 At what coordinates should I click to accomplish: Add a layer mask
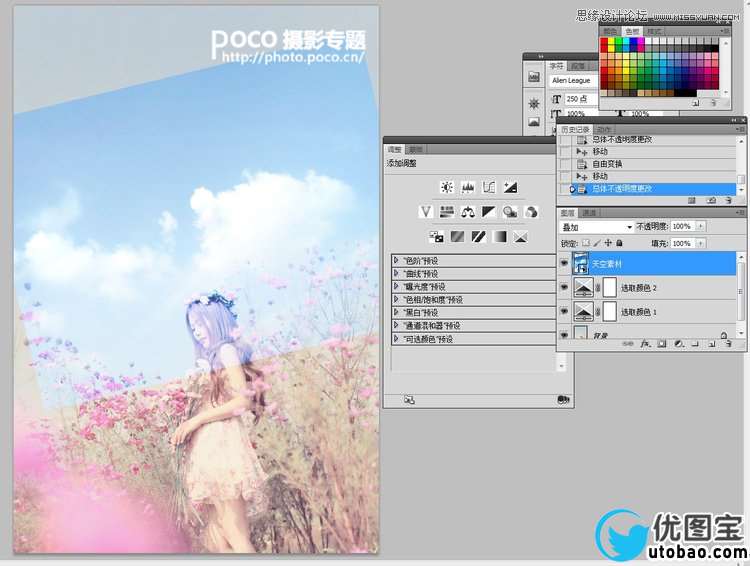662,344
